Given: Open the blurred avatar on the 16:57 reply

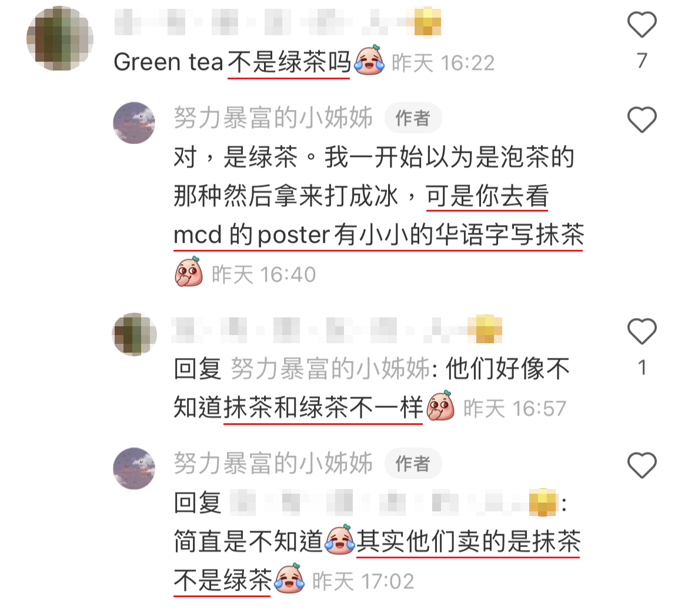Looking at the screenshot, I should coord(134,334).
